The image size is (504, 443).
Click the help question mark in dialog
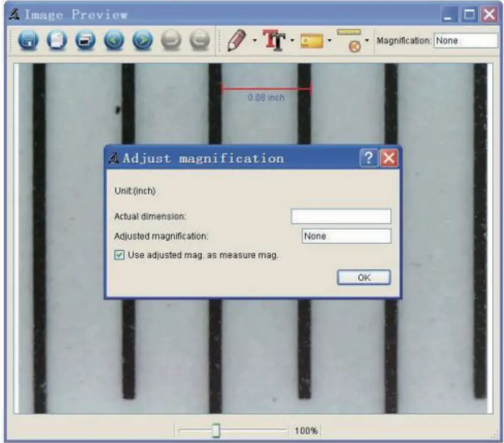[x=369, y=158]
